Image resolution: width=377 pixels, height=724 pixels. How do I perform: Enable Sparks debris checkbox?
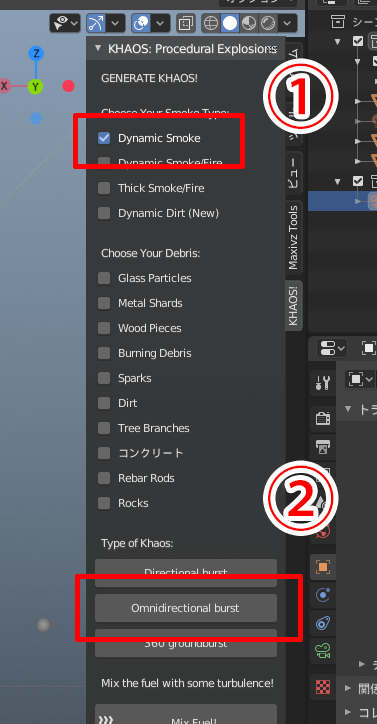click(104, 378)
